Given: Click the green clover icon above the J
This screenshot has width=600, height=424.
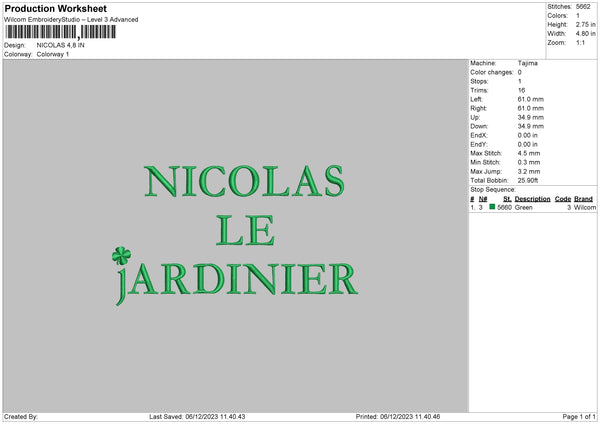Looking at the screenshot, I should click(122, 256).
